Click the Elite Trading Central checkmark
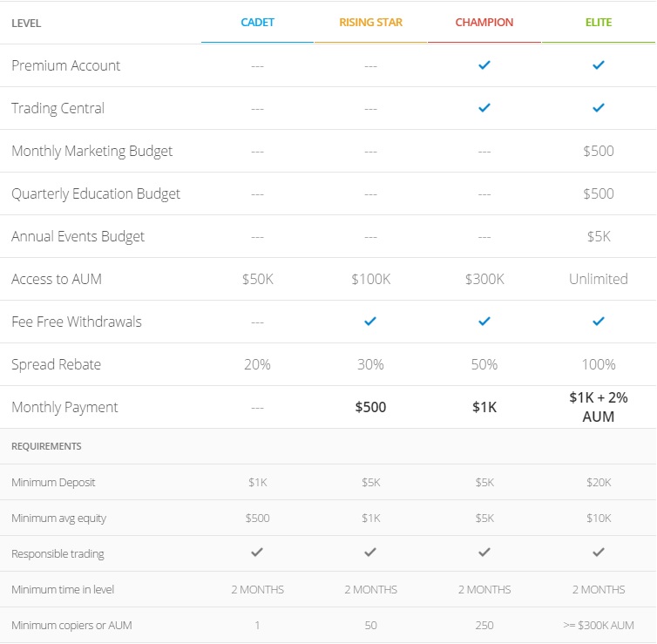Screen dimensions: 657x644 [x=599, y=108]
